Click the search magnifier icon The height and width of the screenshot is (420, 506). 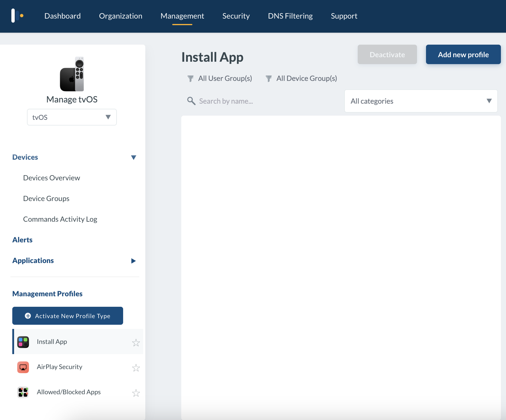(x=191, y=101)
